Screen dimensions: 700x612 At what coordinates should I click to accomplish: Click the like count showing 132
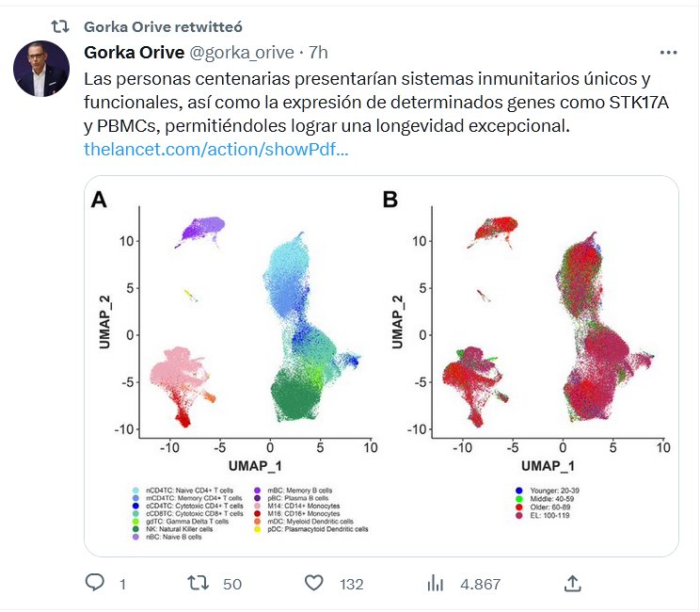click(x=351, y=584)
